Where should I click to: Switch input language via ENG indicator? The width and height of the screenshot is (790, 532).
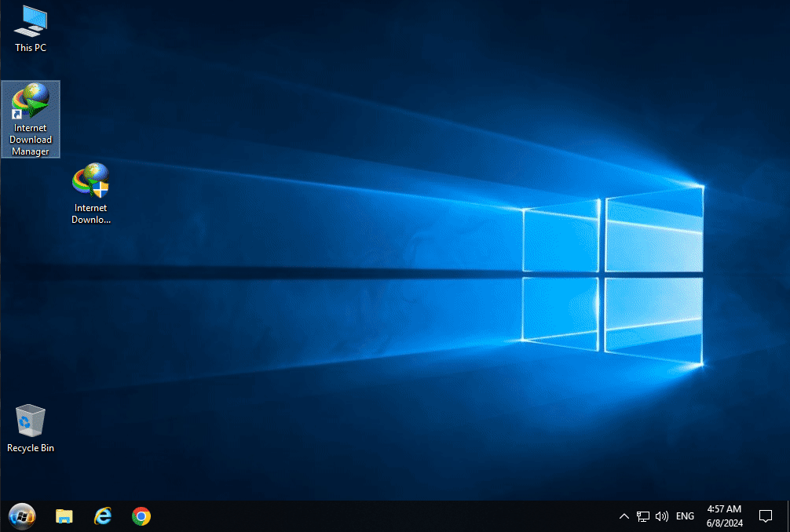(x=685, y=516)
